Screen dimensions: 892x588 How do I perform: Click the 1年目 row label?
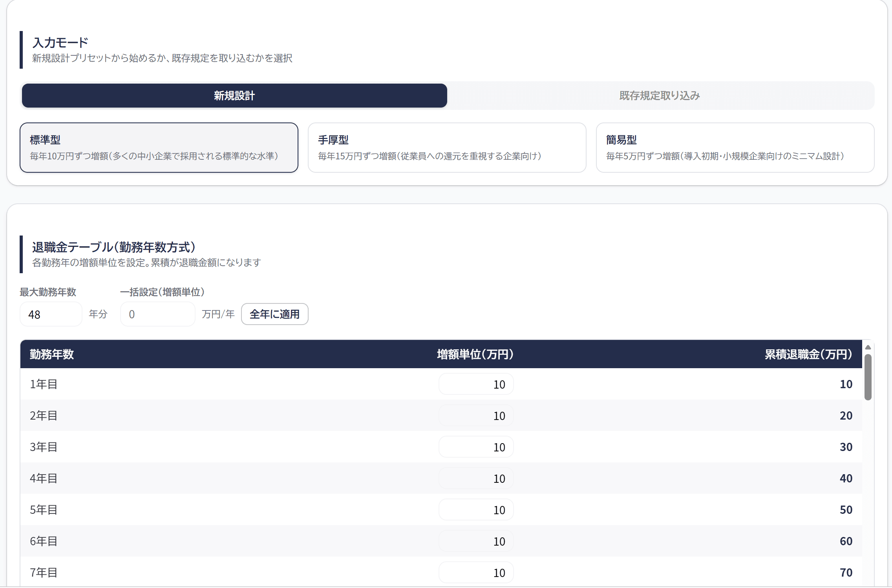44,384
